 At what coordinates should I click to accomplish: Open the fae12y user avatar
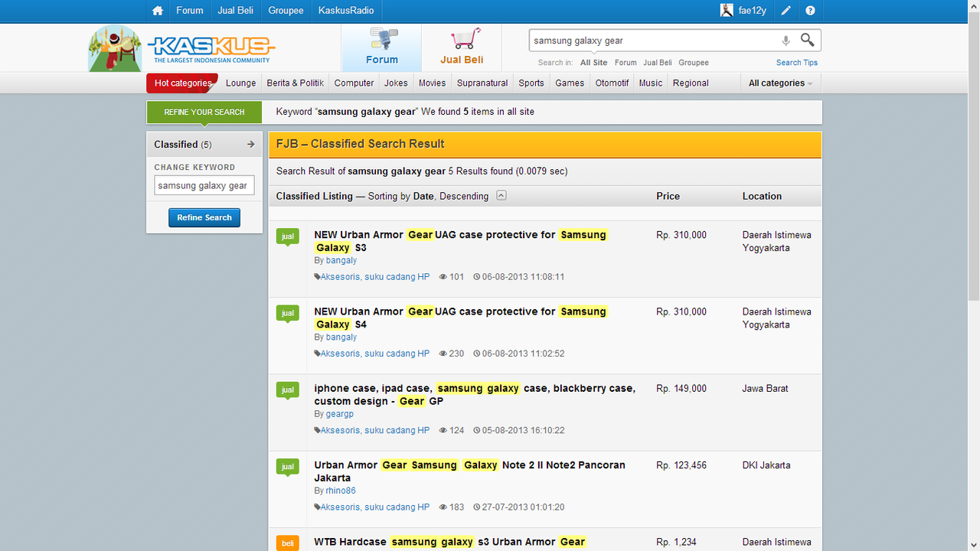pyautogui.click(x=727, y=11)
